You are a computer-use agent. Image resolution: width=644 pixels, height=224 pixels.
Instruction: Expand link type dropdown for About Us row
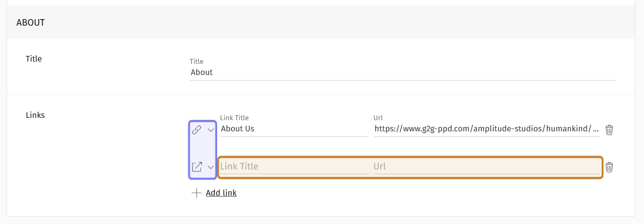[x=211, y=130]
